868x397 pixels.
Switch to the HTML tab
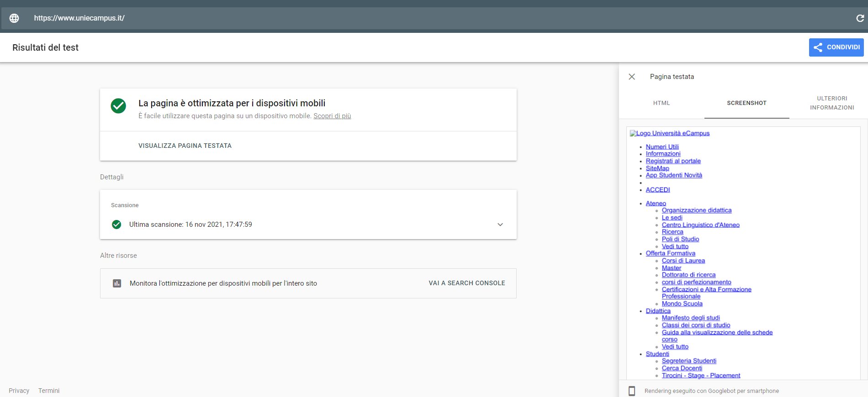pyautogui.click(x=662, y=103)
